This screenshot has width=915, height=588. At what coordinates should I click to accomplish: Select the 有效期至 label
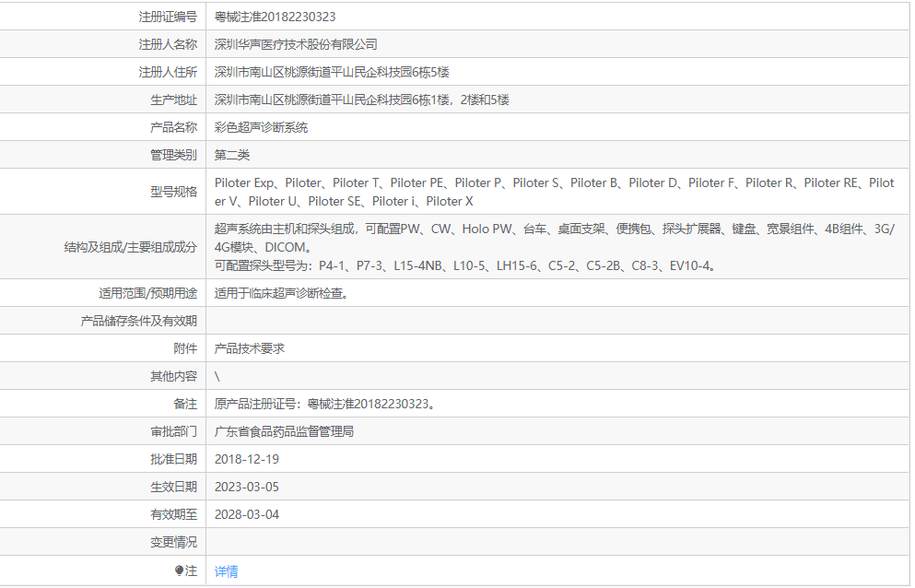174,514
